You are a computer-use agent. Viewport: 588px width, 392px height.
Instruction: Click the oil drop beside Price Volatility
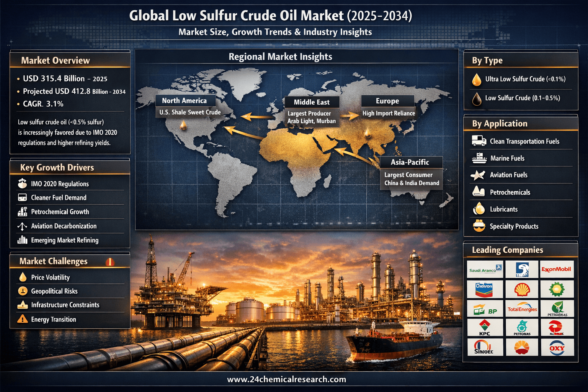[x=23, y=277]
